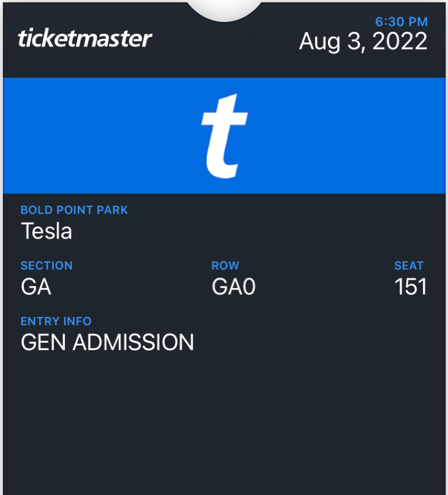This screenshot has width=448, height=495.
Task: Select the GA section value
Action: [36, 286]
